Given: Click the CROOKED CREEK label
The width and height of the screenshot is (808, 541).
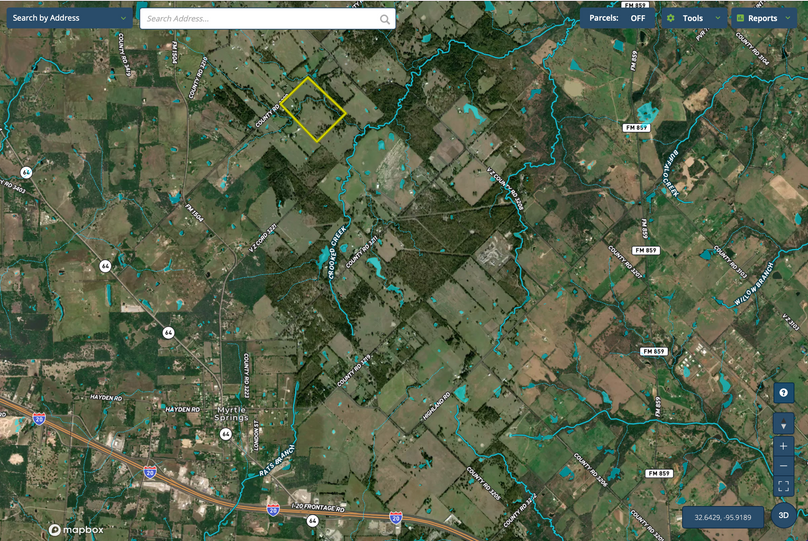Looking at the screenshot, I should 338,253.
